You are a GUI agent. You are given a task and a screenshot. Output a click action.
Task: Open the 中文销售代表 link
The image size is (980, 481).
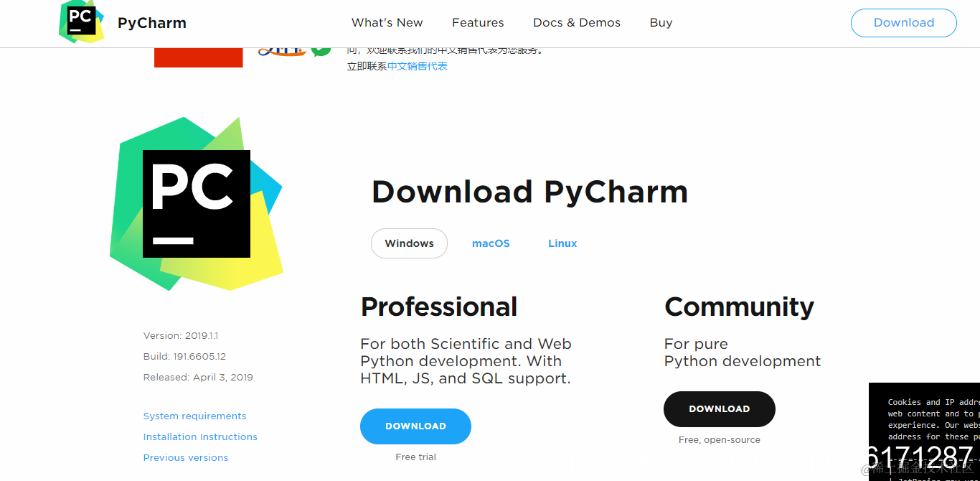418,66
